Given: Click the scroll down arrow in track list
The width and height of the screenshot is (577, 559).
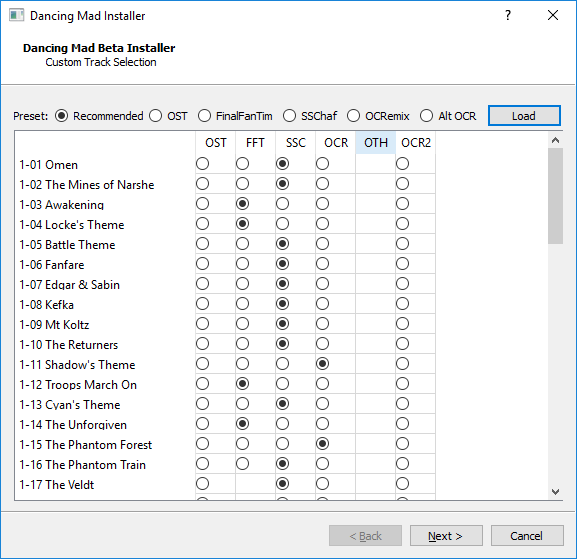Looking at the screenshot, I should 555,492.
